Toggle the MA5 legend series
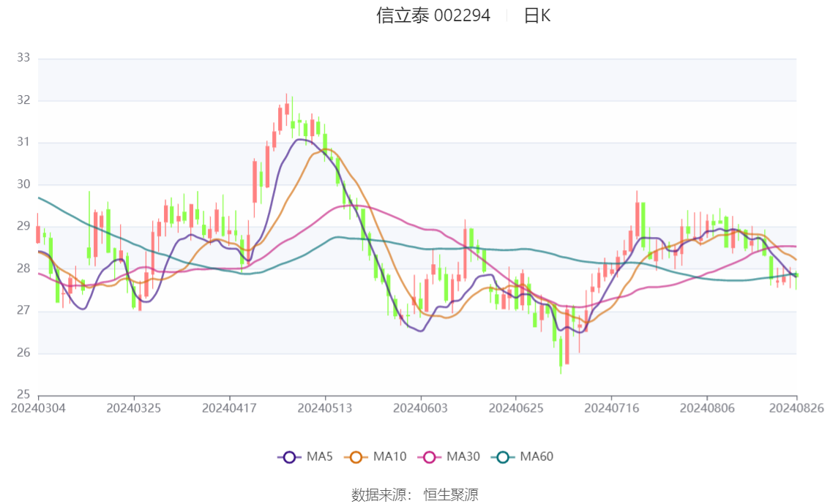Image resolution: width=830 pixels, height=504 pixels. tap(305, 457)
